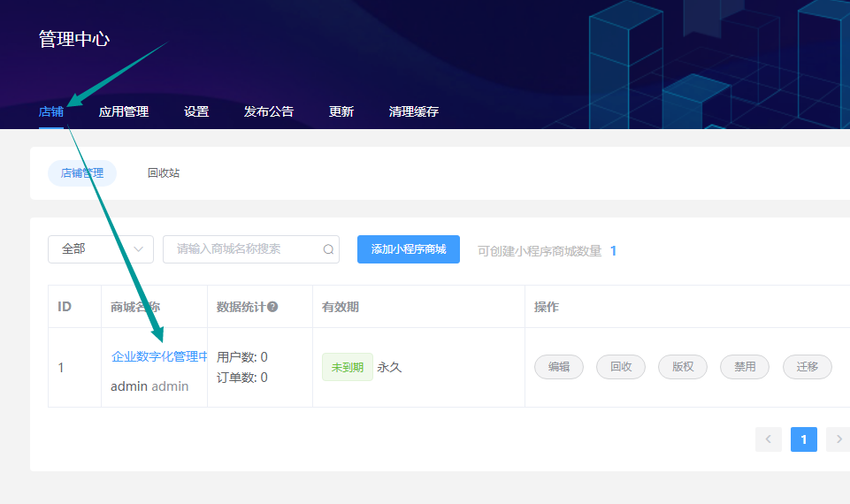Go to next page arrow
Viewport: 850px width, 504px height.
coord(837,439)
